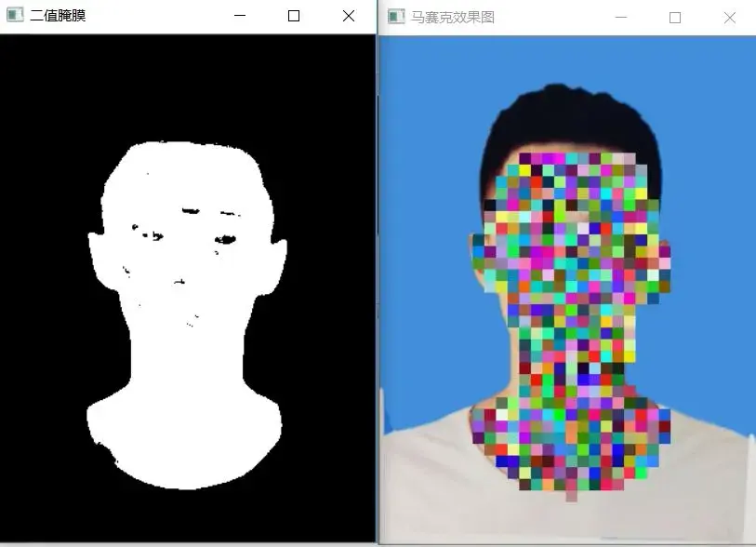
Task: Minimize the 马赛克效果图 window
Action: tap(621, 18)
